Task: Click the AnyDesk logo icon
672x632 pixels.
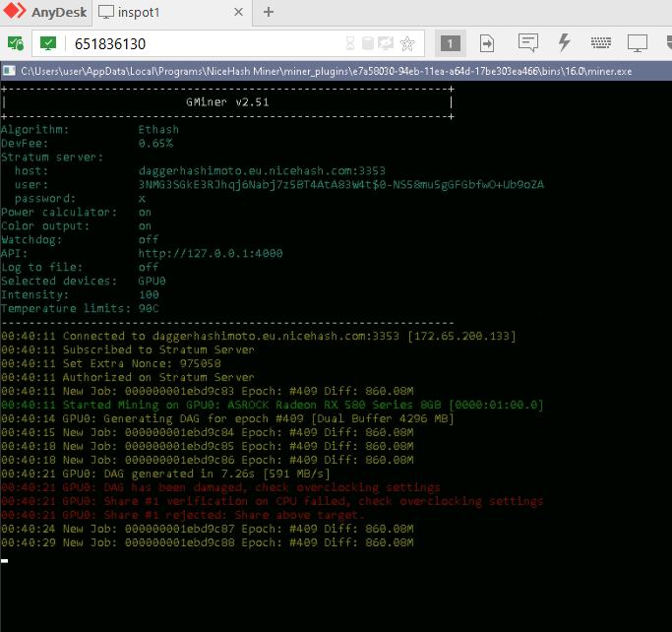Action: [15, 12]
